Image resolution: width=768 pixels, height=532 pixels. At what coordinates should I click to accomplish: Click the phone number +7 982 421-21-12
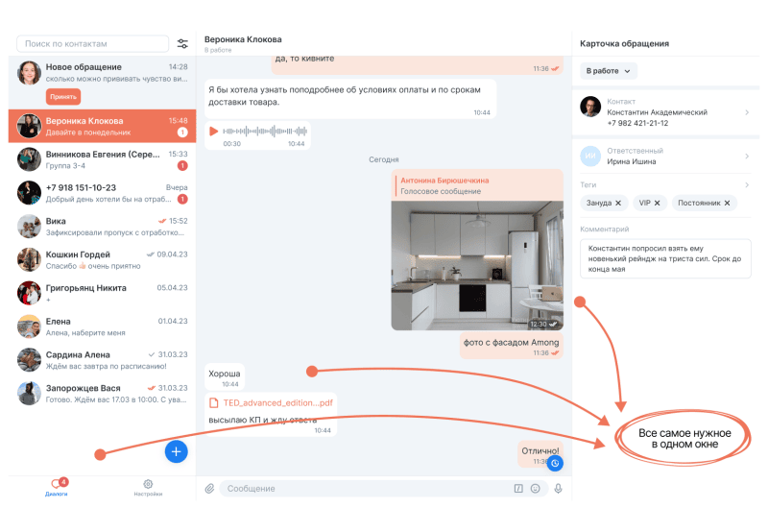tap(637, 123)
